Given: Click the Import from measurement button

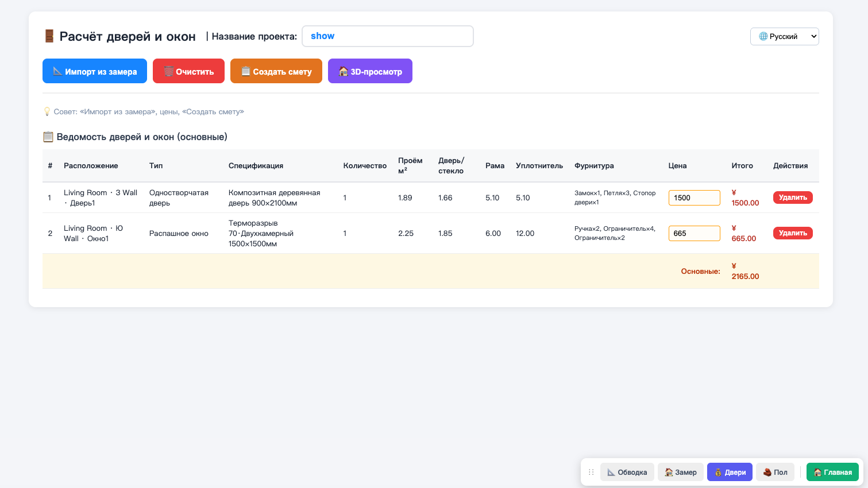Looking at the screenshot, I should [95, 71].
